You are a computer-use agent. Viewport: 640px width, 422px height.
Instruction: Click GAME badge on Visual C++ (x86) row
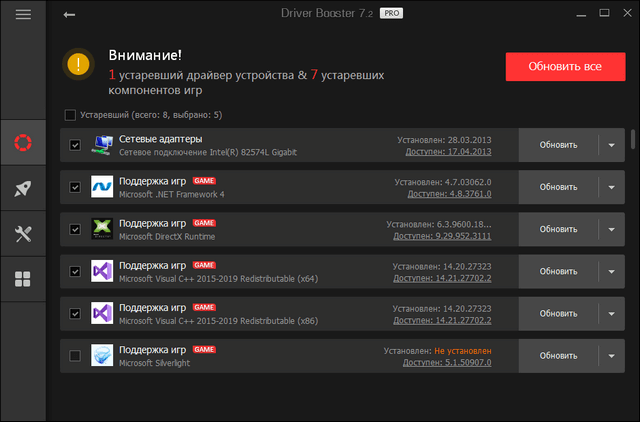[x=204, y=307]
